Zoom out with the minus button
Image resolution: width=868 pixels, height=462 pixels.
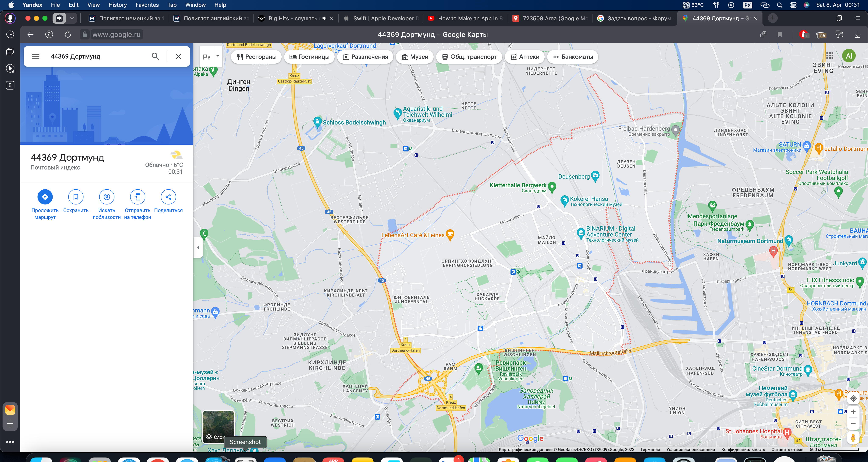tap(854, 424)
